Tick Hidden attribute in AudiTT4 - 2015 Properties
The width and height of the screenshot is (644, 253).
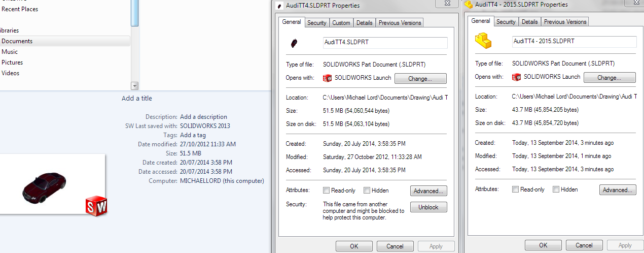[x=556, y=189]
